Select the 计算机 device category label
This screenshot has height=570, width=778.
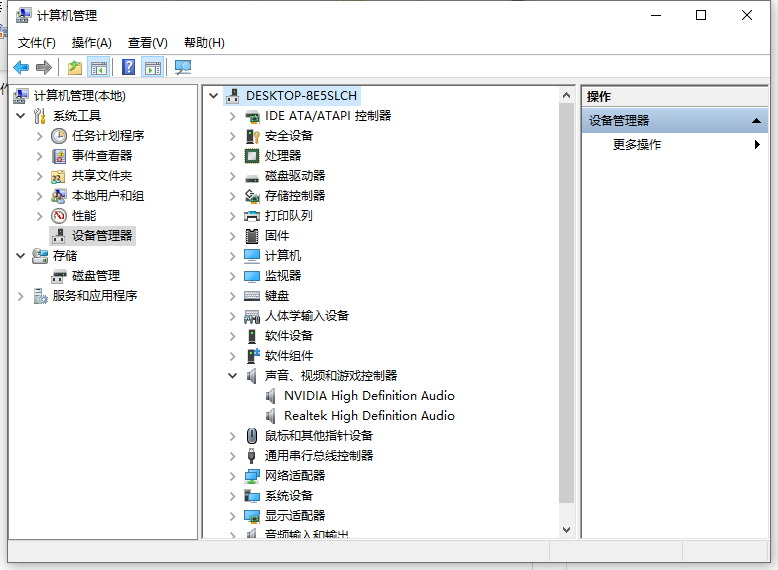tap(282, 256)
